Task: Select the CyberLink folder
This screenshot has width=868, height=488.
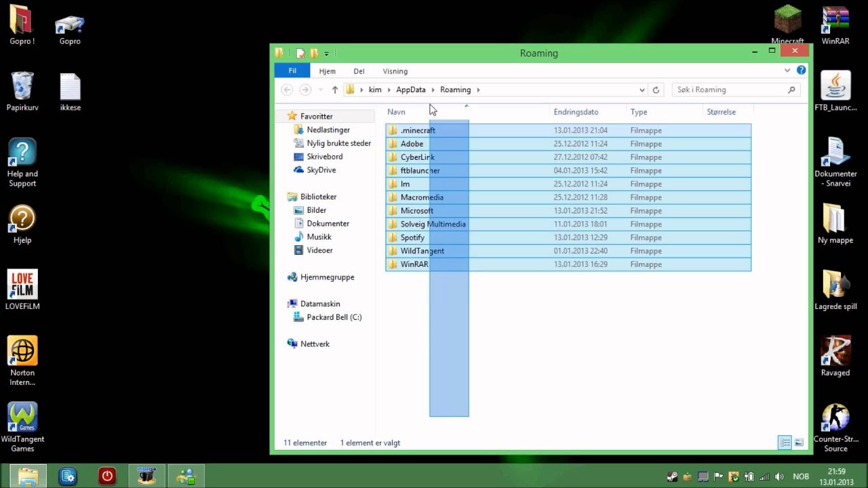Action: point(568,157)
